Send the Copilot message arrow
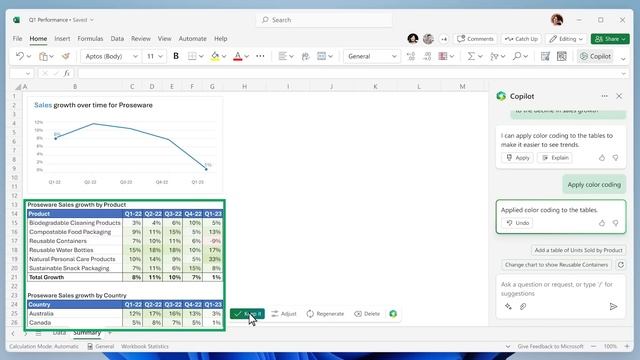 click(613, 306)
